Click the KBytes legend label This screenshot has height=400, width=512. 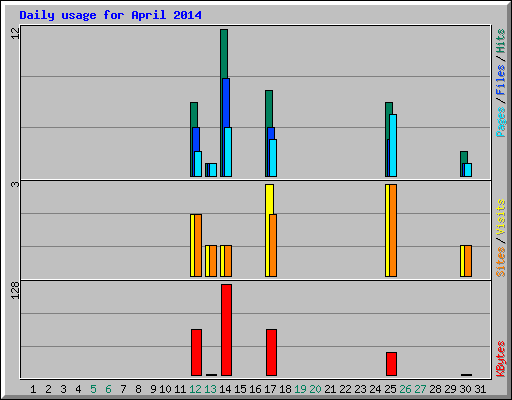point(501,359)
